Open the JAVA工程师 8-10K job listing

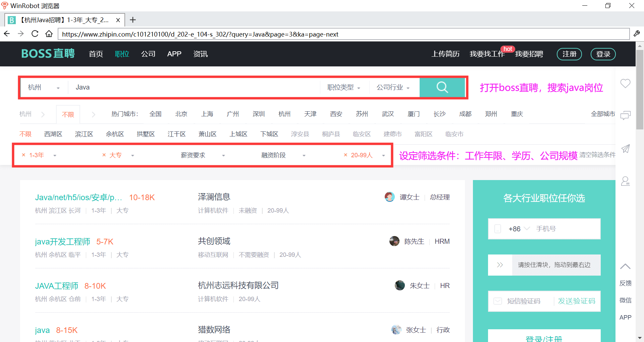pos(57,286)
